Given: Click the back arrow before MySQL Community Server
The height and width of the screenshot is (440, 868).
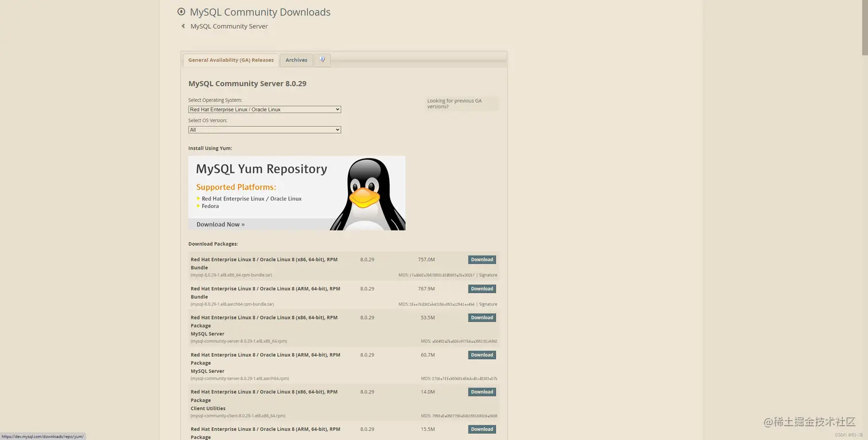Looking at the screenshot, I should (183, 26).
